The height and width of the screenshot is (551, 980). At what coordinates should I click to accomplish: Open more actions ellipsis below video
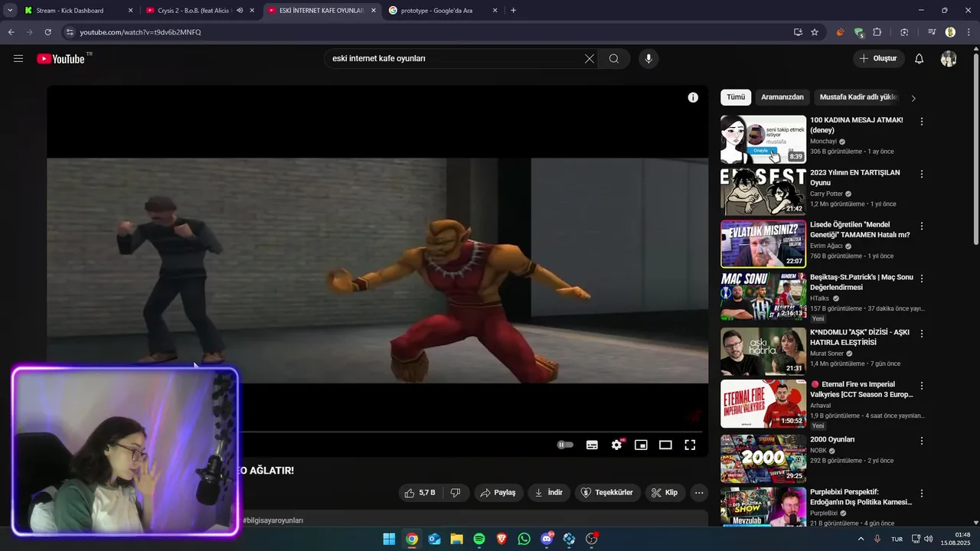(698, 493)
